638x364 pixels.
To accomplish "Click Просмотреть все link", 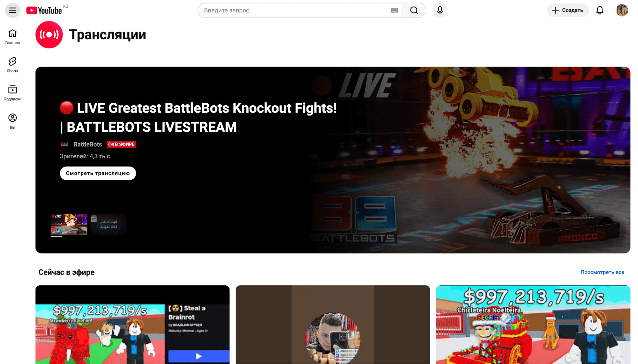I will pyautogui.click(x=602, y=272).
